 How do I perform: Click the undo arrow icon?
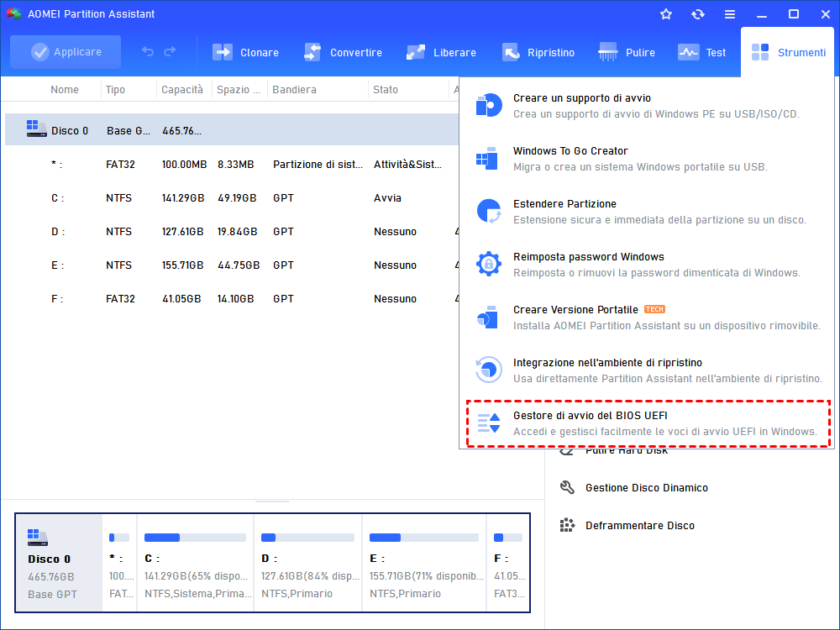pyautogui.click(x=148, y=52)
